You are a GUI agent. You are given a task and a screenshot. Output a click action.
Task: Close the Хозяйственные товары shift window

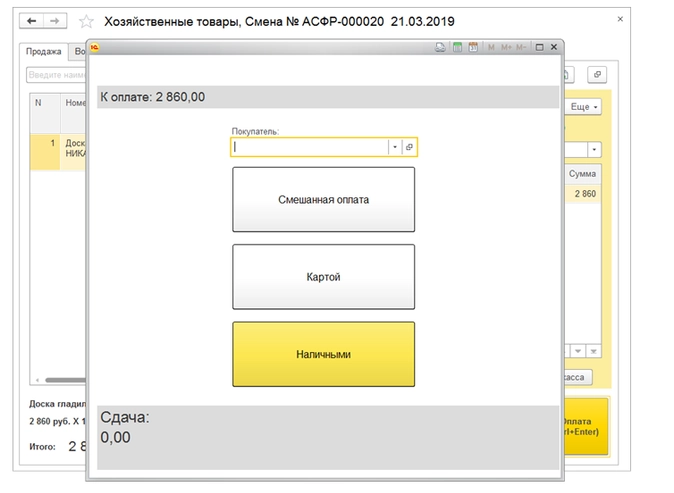pyautogui.click(x=620, y=19)
